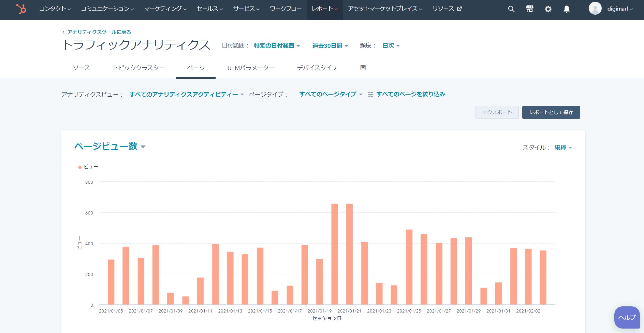Click the HubSpot sprocket logo
This screenshot has height=333, width=644.
click(x=21, y=9)
